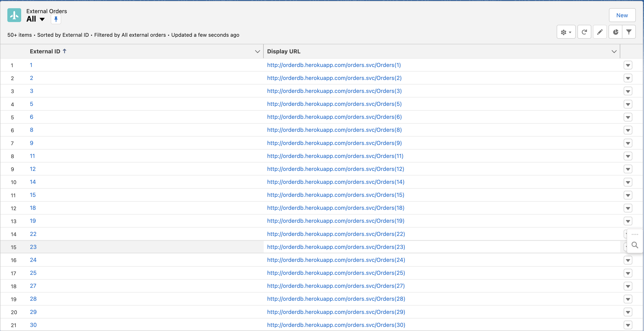Open row actions menu for order 1
This screenshot has height=331, width=644.
pyautogui.click(x=628, y=65)
